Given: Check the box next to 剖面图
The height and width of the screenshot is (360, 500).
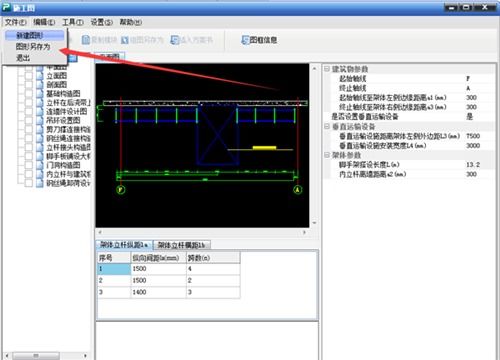Looking at the screenshot, I should point(29,85).
